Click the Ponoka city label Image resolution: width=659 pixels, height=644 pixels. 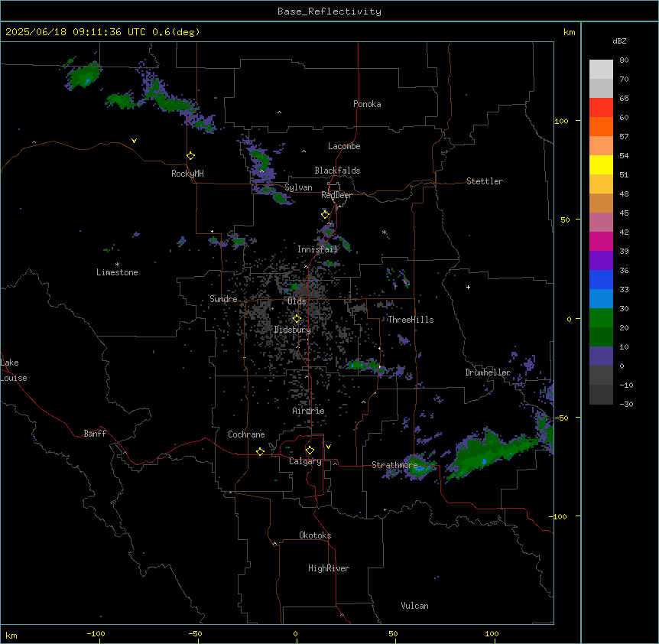click(367, 104)
